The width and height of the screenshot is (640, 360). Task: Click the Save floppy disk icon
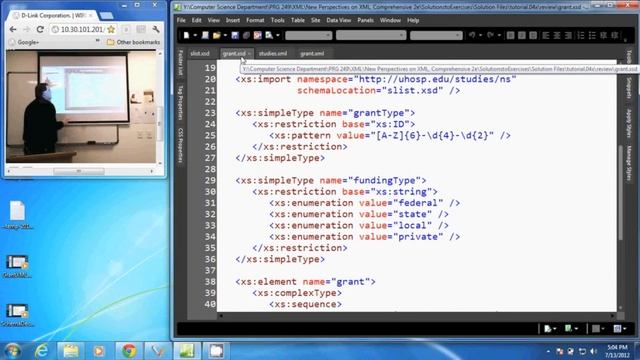pyautogui.click(x=235, y=36)
